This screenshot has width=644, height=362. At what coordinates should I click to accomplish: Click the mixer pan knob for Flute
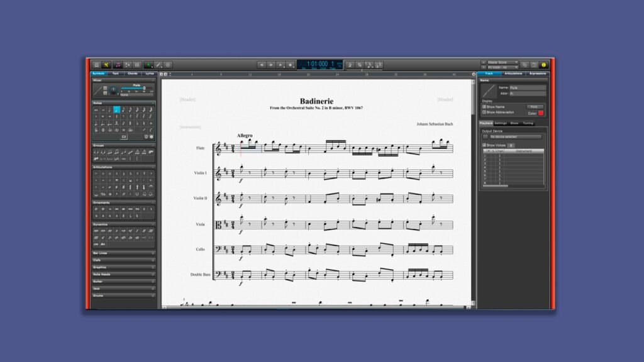[113, 90]
